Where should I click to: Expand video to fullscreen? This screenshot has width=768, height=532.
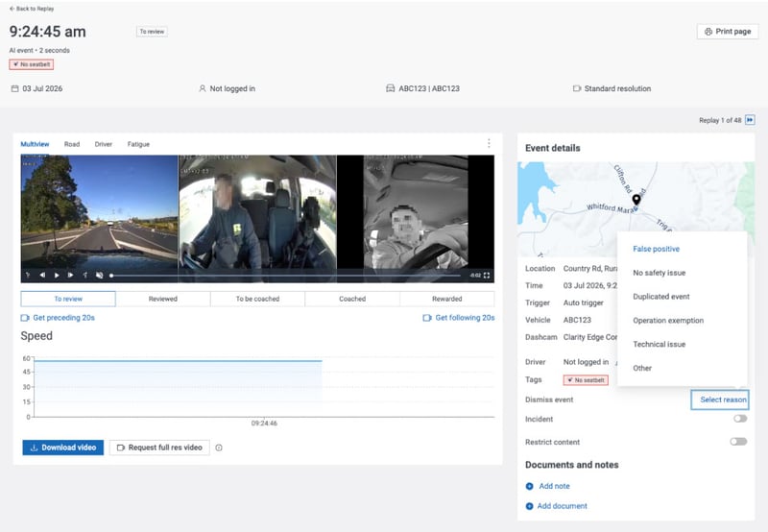pos(487,276)
